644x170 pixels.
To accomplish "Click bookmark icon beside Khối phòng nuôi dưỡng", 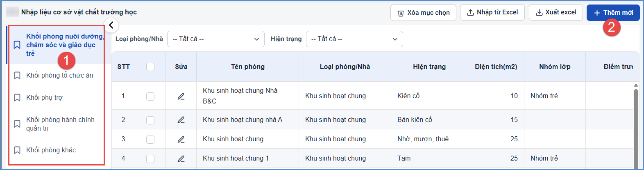I will (x=17, y=45).
